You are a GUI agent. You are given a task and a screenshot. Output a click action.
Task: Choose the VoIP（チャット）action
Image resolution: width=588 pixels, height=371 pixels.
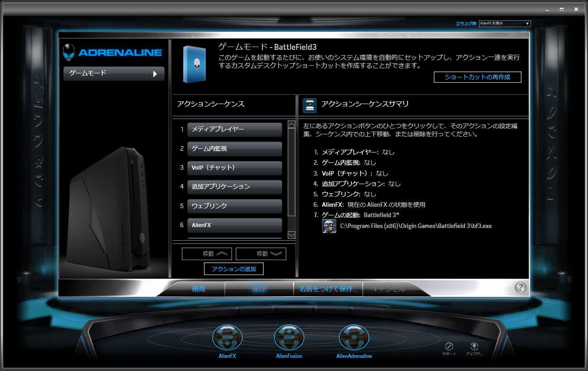[x=235, y=168]
